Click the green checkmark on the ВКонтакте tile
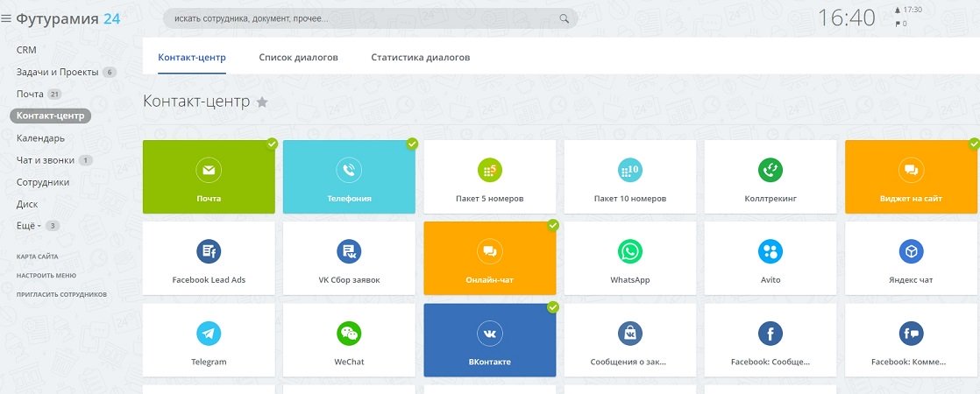The width and height of the screenshot is (980, 394). tap(552, 307)
